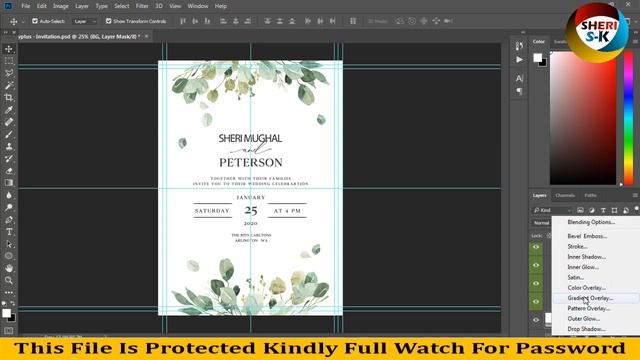Open the Auto-Select Layer dropdown
The image size is (640, 360).
(85, 21)
